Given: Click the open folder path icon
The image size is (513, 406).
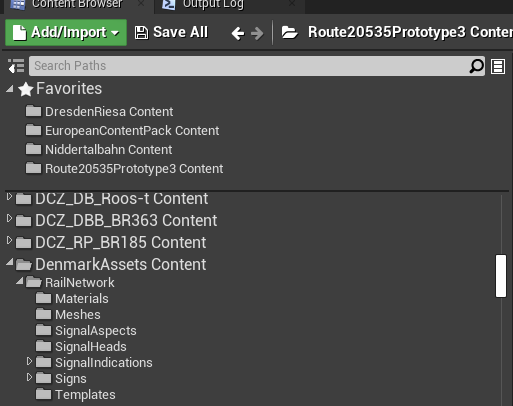Looking at the screenshot, I should pyautogui.click(x=289, y=32).
